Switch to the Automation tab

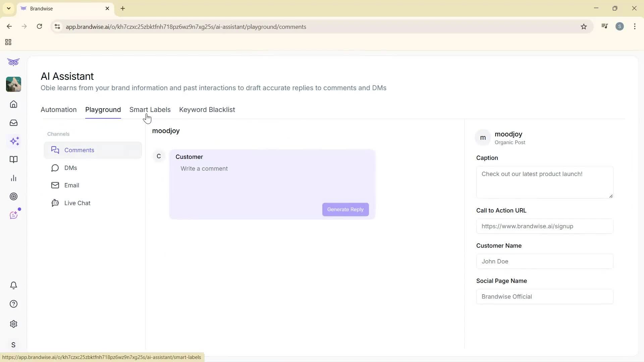click(58, 110)
